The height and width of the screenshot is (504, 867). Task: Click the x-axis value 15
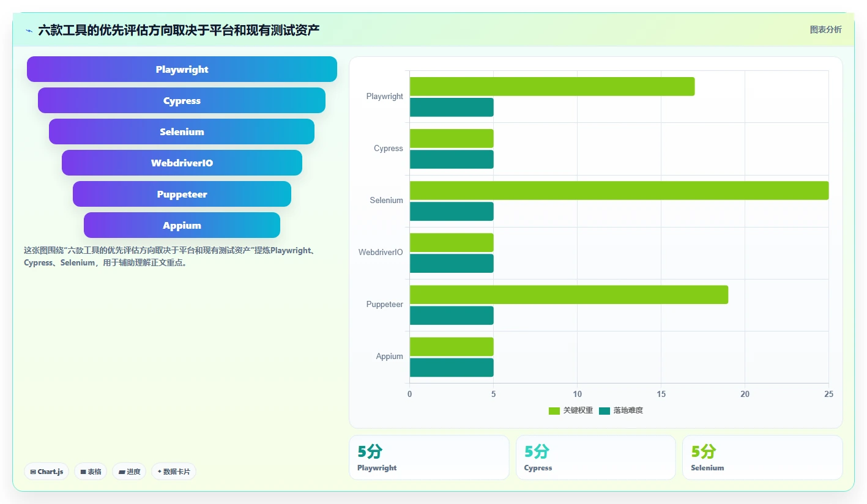tap(661, 394)
